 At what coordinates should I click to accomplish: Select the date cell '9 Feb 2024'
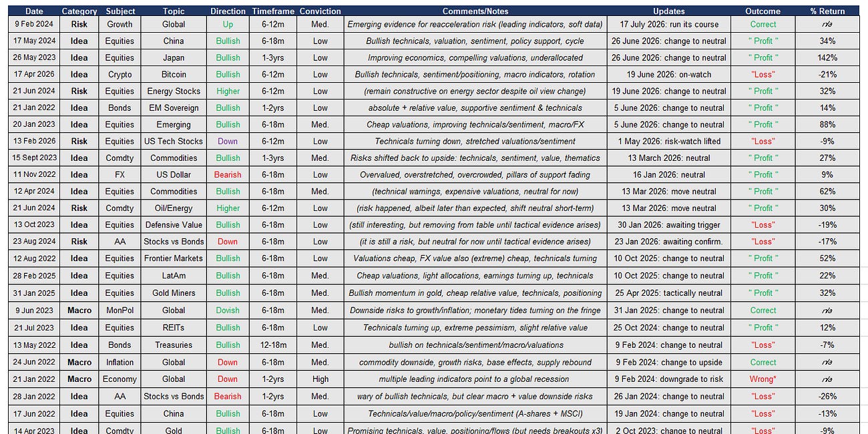coord(34,24)
